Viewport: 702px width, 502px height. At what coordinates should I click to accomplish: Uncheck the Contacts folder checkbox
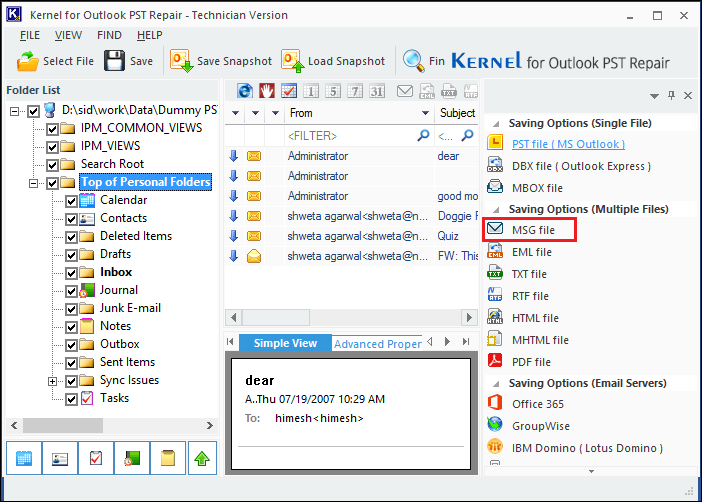(71, 219)
